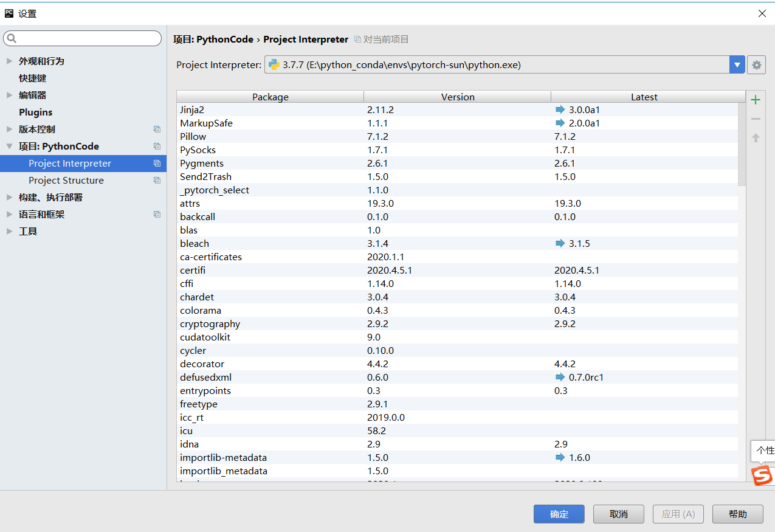Screen dimensions: 775x532
Task: Open the Project Interpreter dropdown
Action: pyautogui.click(x=737, y=64)
